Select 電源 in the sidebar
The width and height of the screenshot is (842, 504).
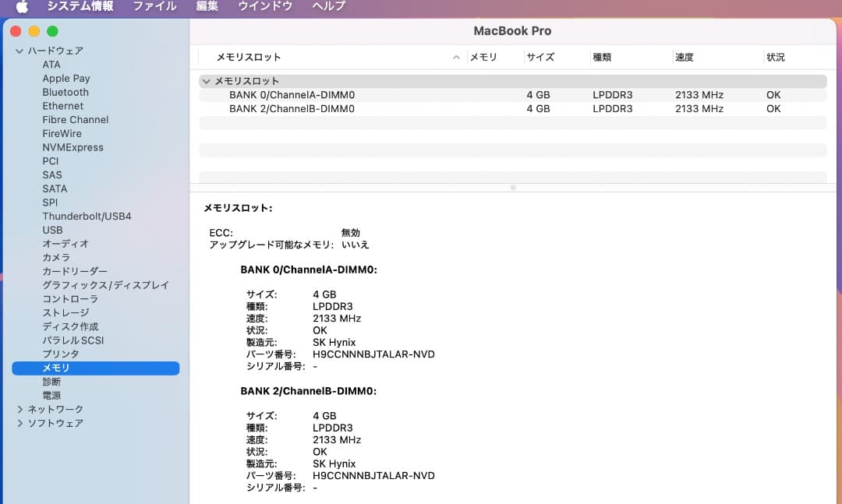click(x=52, y=395)
